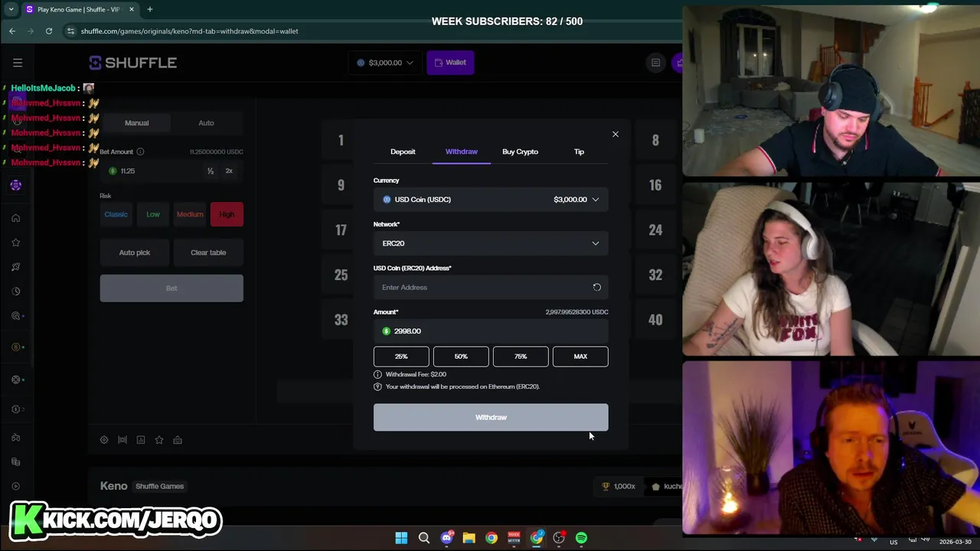The width and height of the screenshot is (980, 551).
Task: Set withdrawal amount to 50%
Action: [x=461, y=357]
